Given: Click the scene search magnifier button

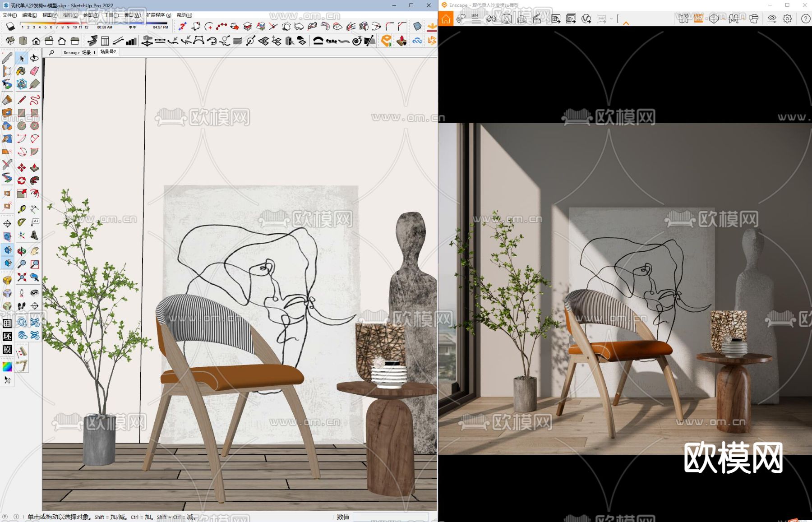Looking at the screenshot, I should pos(51,52).
